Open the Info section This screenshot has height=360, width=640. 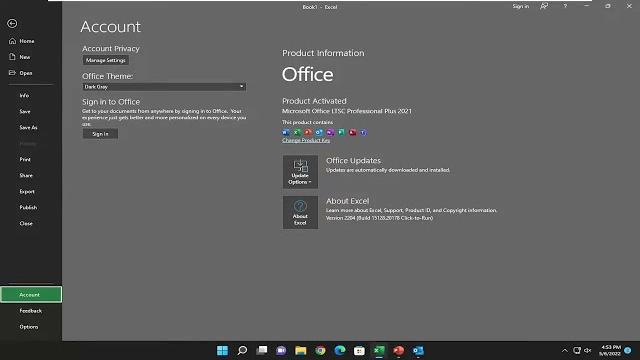click(x=24, y=95)
